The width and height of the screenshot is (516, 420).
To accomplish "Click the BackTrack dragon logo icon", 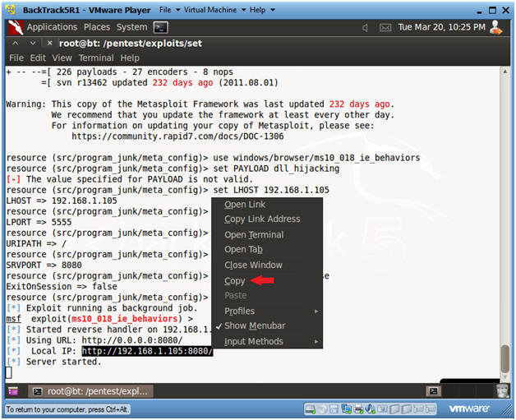I will pos(16,27).
